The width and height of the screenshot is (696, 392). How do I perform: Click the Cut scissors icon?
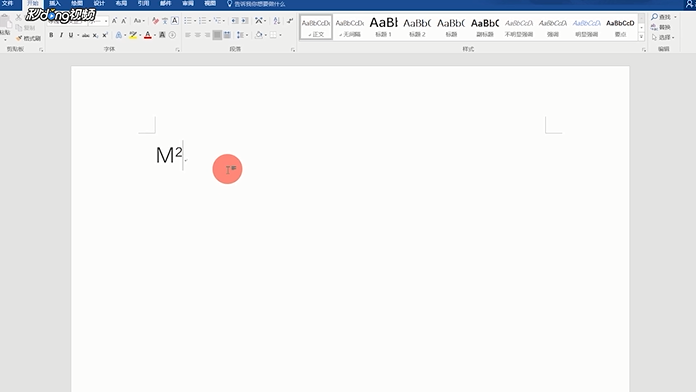click(18, 18)
